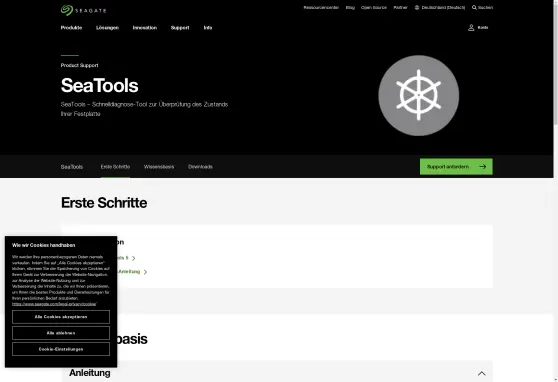Screen dimensions: 558x382
Task: Switch to the Downloads tab
Action: coord(200,167)
